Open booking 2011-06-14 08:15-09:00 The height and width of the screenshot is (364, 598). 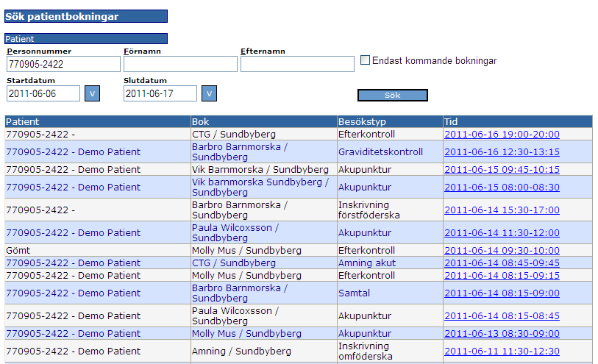[x=502, y=293]
